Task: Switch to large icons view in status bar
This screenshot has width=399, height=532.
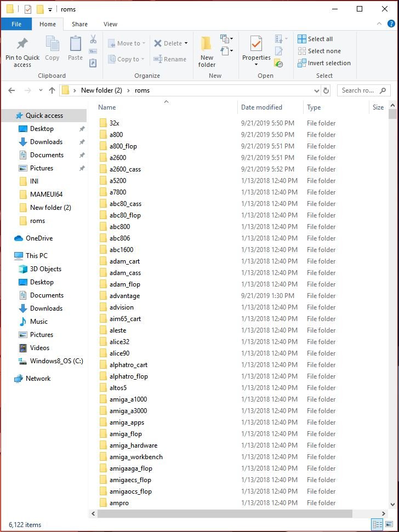Action: click(390, 524)
